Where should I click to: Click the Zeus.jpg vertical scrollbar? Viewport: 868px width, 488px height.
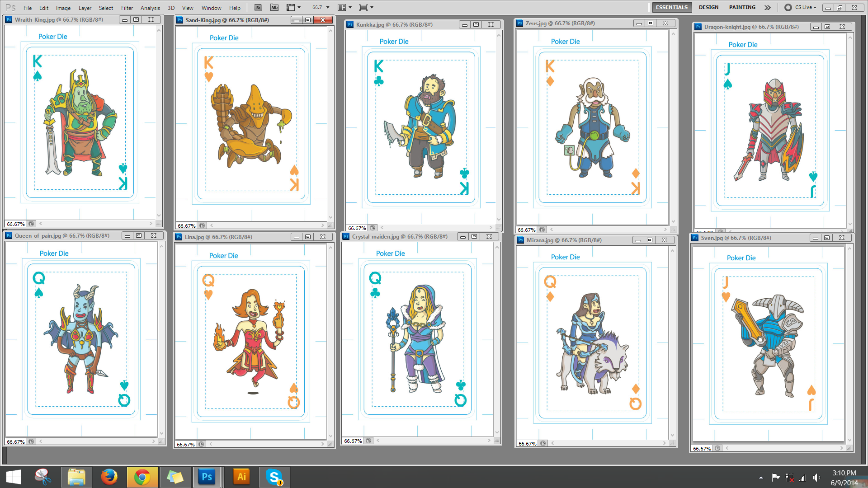pos(673,127)
